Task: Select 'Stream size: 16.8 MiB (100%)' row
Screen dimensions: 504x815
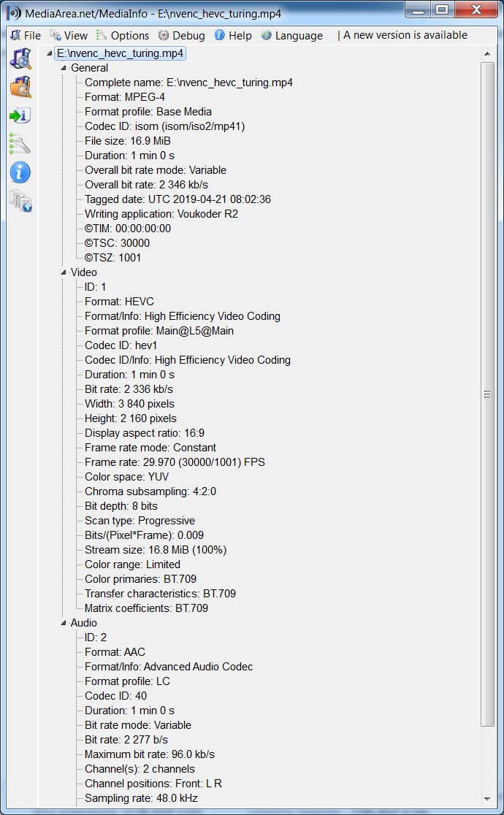Action: coord(156,549)
